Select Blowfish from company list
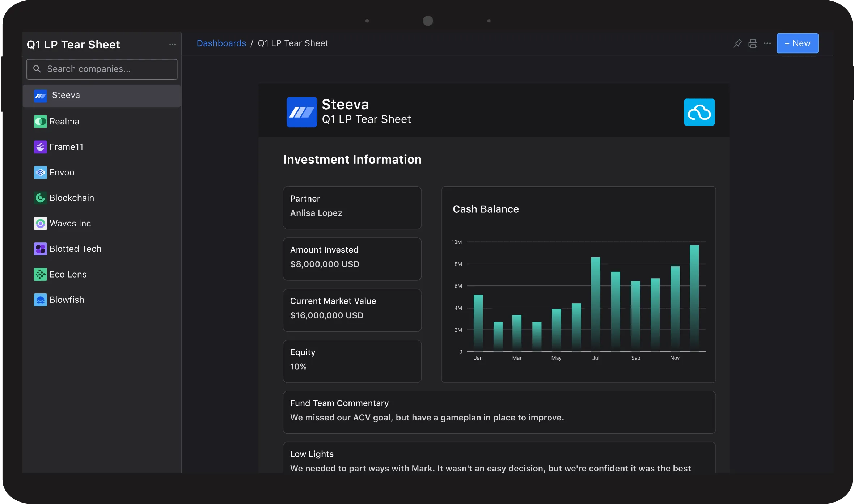This screenshot has height=504, width=854. point(67,300)
